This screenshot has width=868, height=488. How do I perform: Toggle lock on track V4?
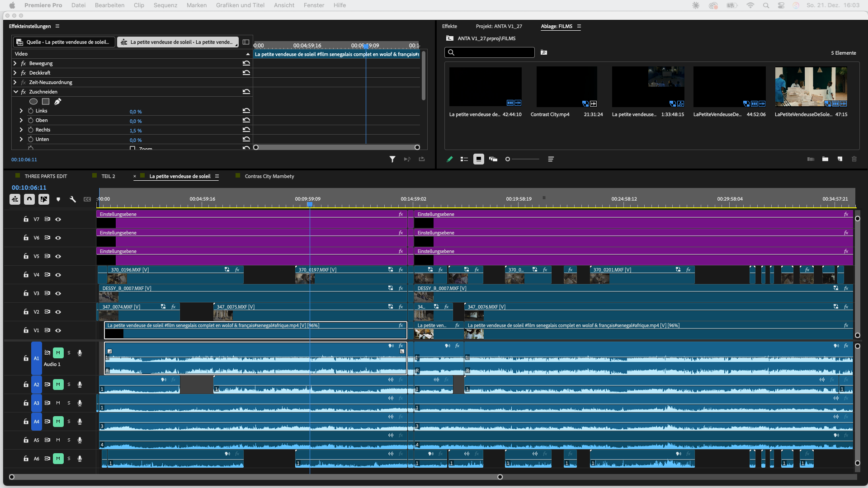tap(26, 275)
